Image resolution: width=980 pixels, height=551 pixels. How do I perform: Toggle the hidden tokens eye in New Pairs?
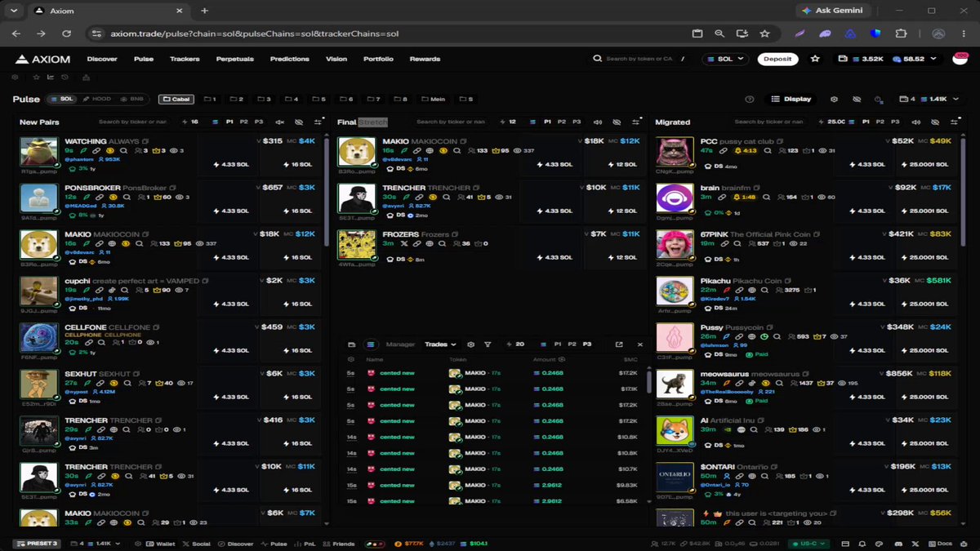299,122
